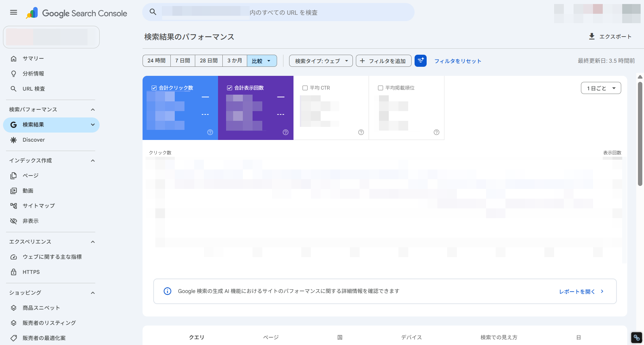644x345 pixels.
Task: Open サマリー home icon
Action: [x=13, y=58]
